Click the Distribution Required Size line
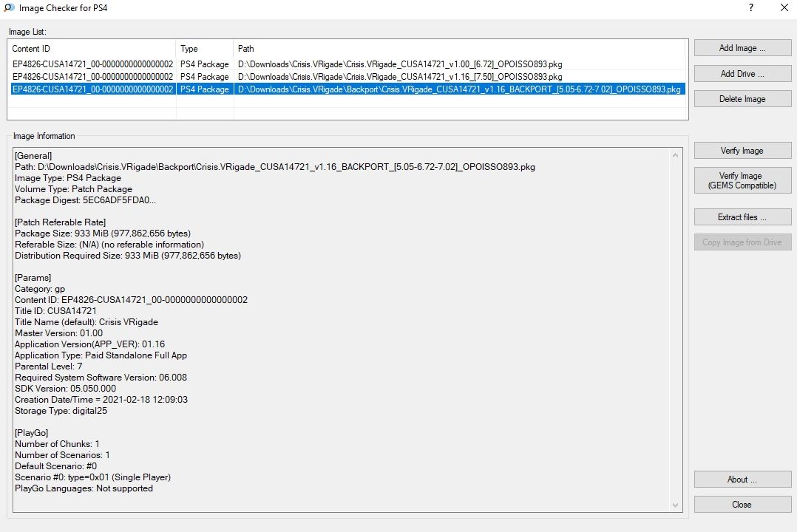This screenshot has width=797, height=532. click(x=128, y=256)
